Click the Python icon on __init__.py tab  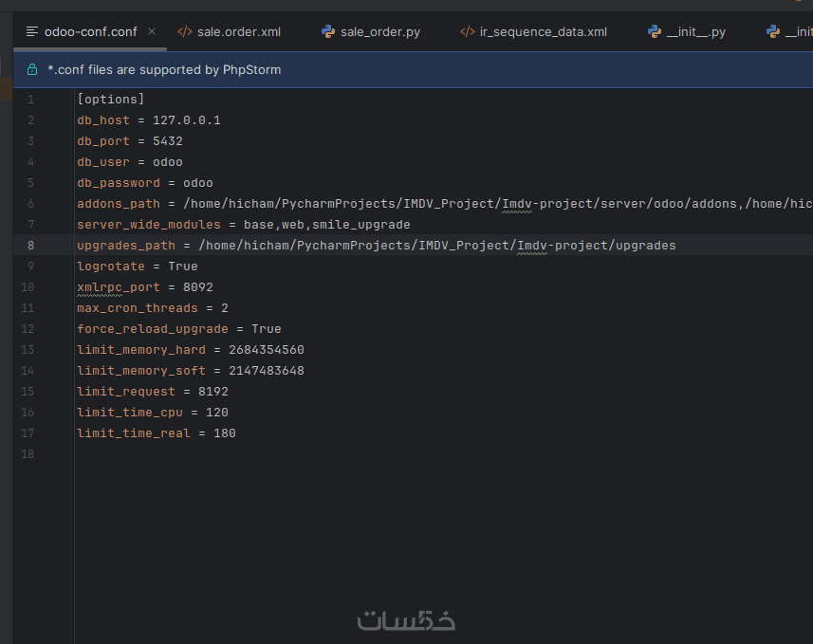coord(655,31)
